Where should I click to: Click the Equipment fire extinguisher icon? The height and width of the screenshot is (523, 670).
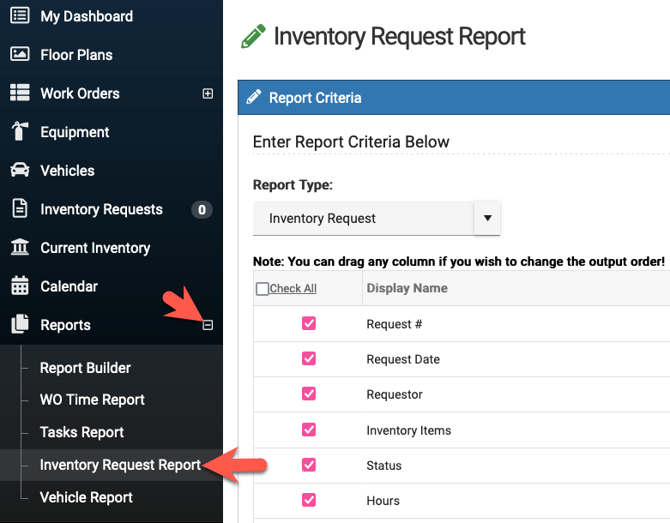click(x=20, y=132)
